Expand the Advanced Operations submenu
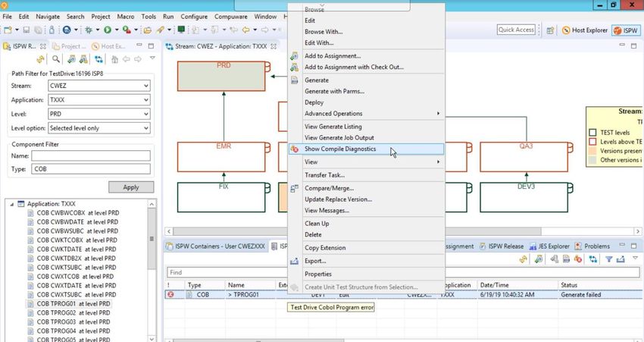Screen dimensions: 644x342 point(367,114)
